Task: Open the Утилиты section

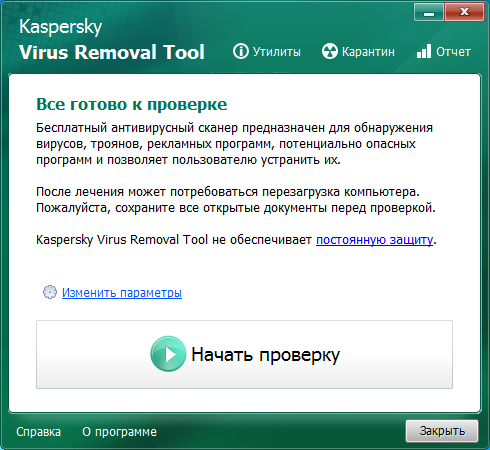Action: (x=267, y=52)
